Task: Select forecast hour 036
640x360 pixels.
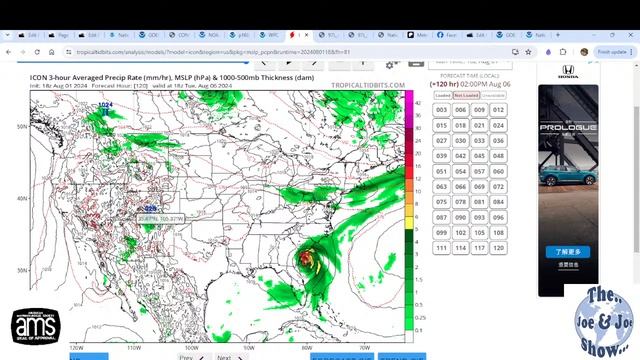Action: point(498,140)
